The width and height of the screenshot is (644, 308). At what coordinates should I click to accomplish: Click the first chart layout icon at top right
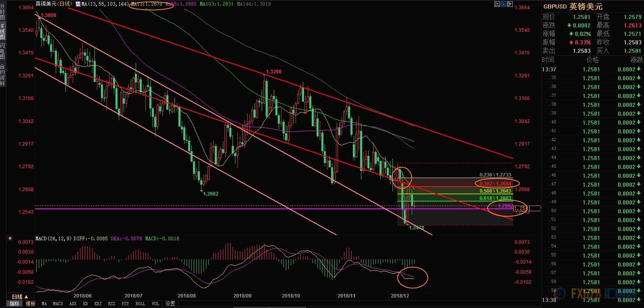pyautogui.click(x=496, y=4)
